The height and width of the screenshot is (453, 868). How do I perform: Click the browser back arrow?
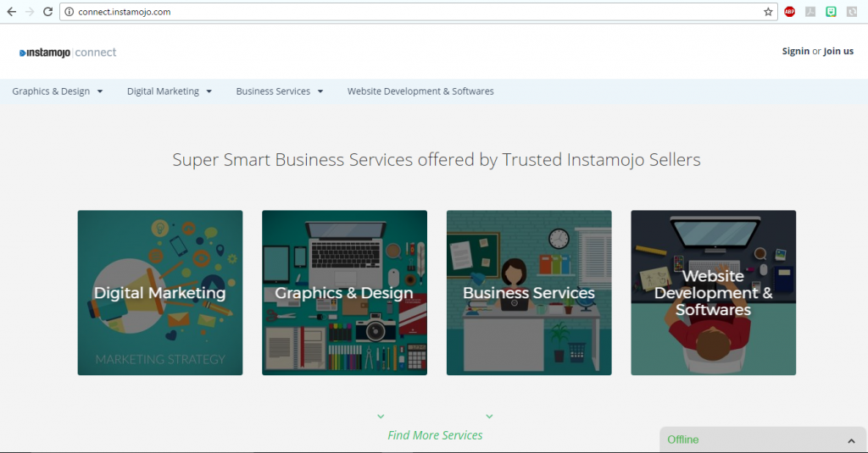click(11, 12)
